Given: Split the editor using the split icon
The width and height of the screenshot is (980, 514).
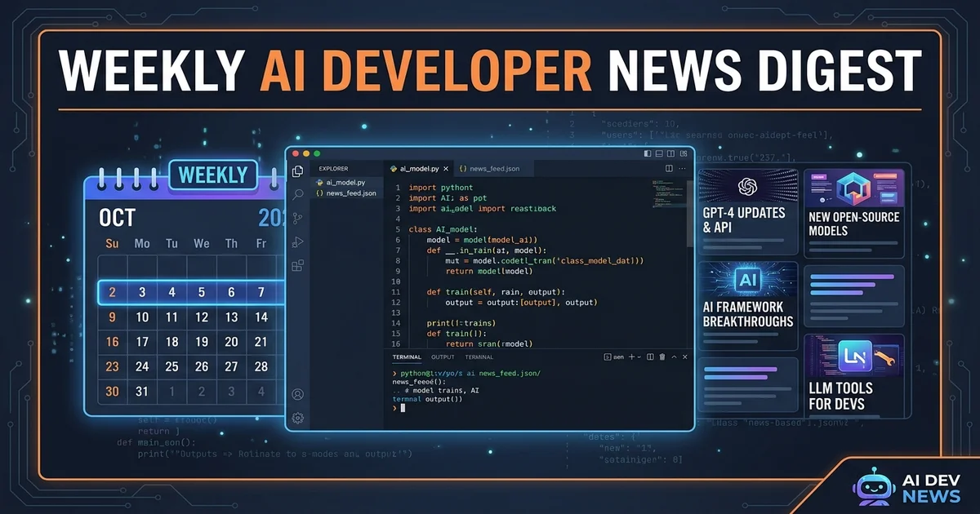Looking at the screenshot, I should tap(669, 168).
